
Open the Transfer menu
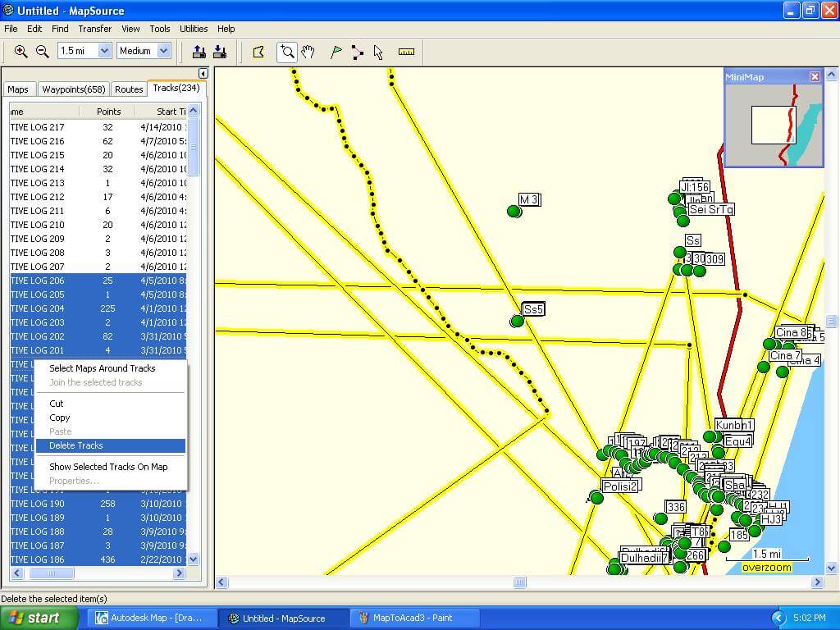[94, 29]
